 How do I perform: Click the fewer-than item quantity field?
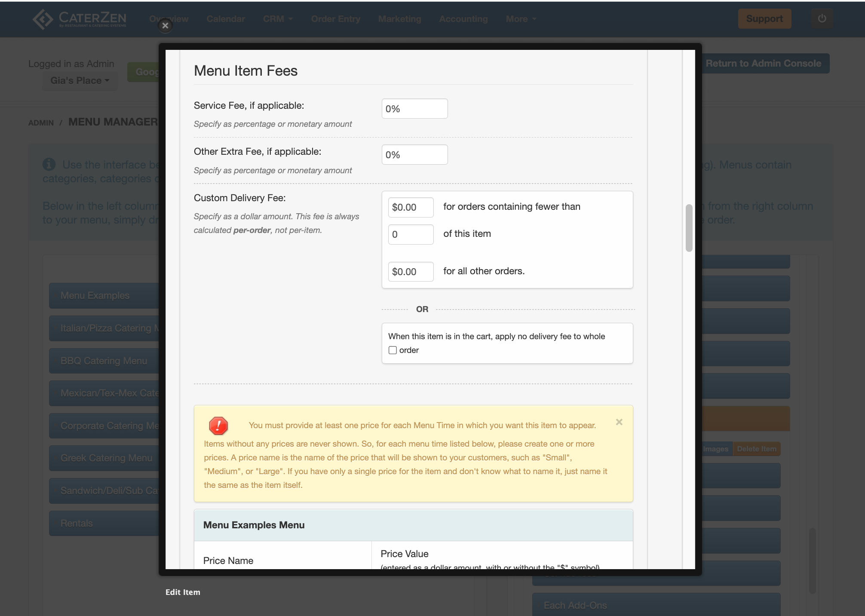pyautogui.click(x=411, y=235)
